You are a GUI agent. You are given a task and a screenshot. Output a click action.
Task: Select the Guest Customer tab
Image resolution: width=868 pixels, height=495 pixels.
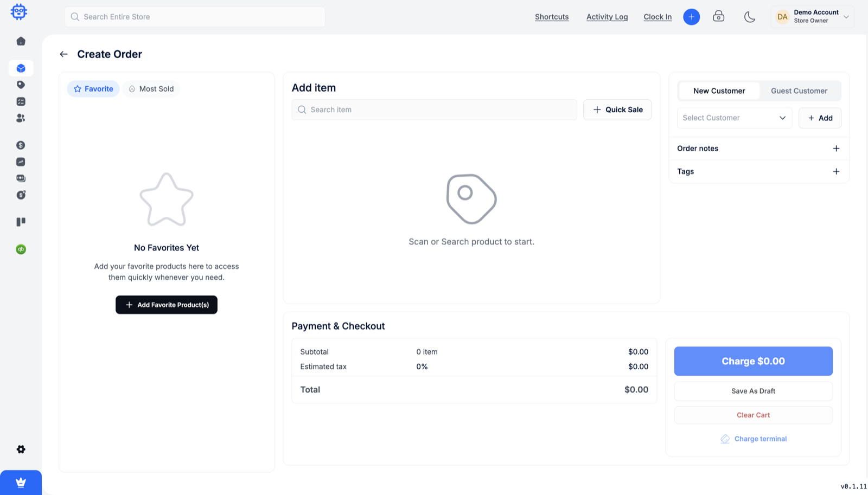point(799,91)
